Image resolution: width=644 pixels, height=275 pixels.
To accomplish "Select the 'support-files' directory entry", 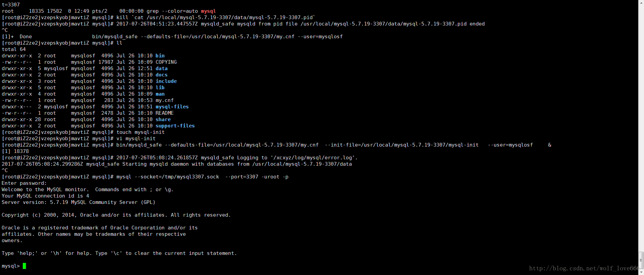I will tap(175, 126).
